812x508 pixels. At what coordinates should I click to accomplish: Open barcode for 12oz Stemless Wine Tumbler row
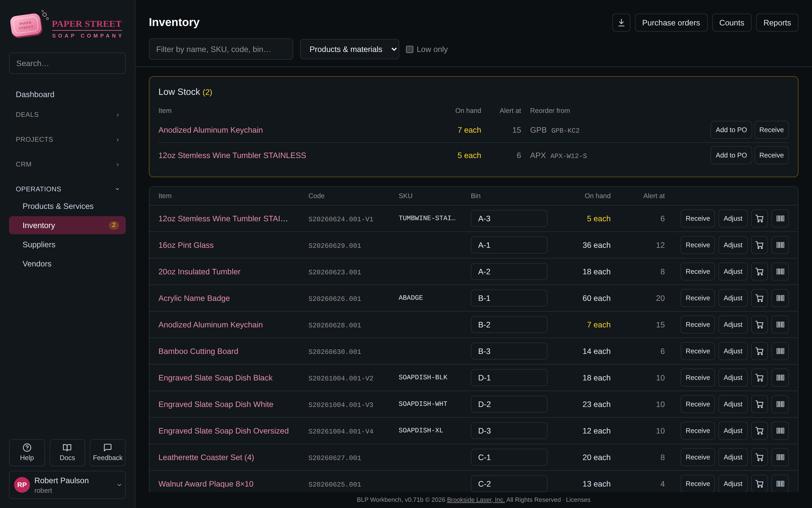(x=780, y=218)
